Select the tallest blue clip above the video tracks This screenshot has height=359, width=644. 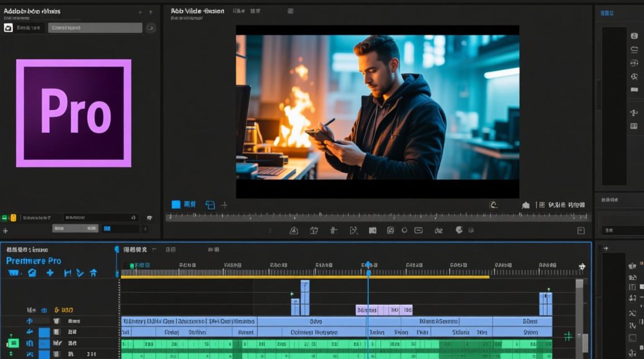tap(305, 298)
